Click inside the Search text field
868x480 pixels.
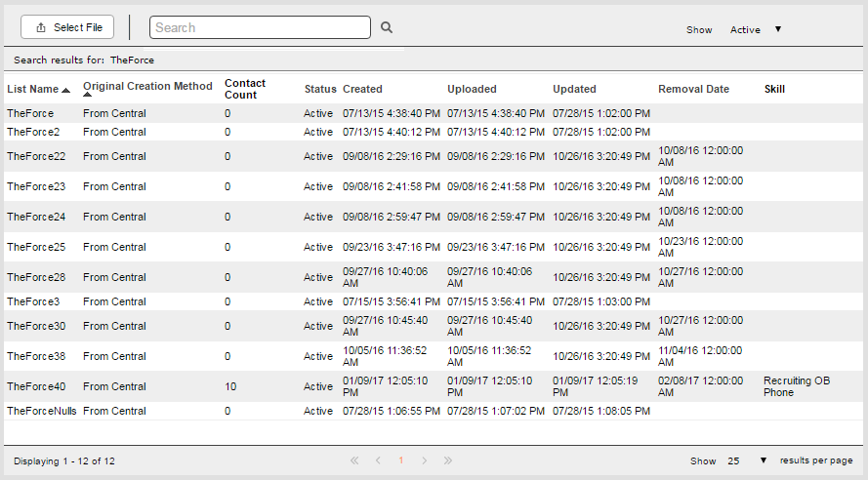[260, 27]
